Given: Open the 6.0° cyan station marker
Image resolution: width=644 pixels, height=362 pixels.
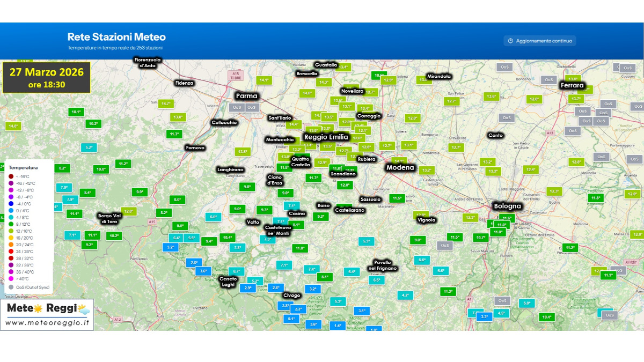Looking at the screenshot, I should 213,217.
